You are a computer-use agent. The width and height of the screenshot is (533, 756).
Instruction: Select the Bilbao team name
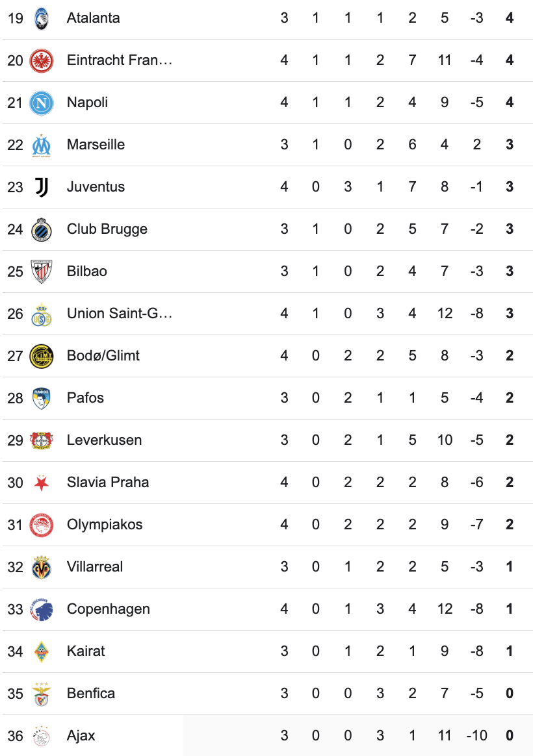coord(87,271)
